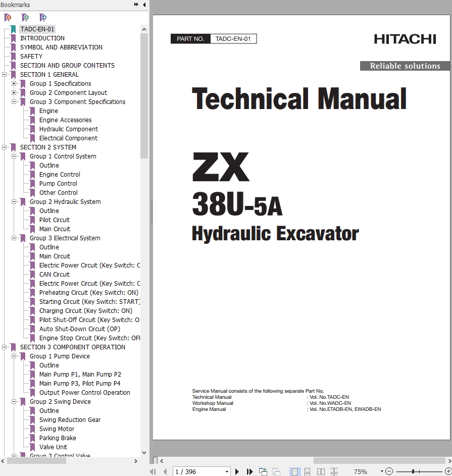Open the Hydraulic Component bookmark
The width and height of the screenshot is (452, 476).
[x=69, y=129]
